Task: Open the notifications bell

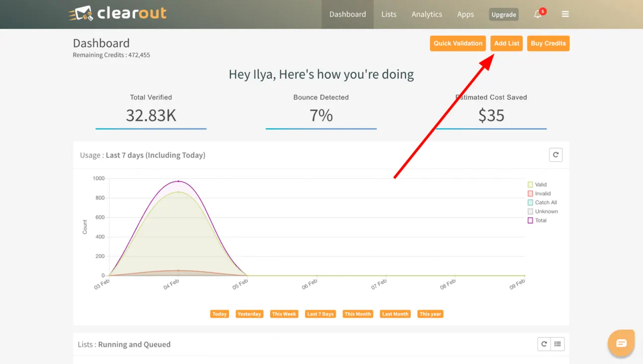Action: 538,14
